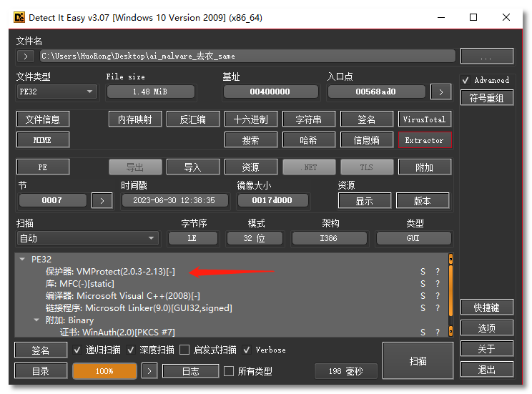Image resolution: width=532 pixels, height=394 pixels.
Task: Click the Extractor button
Action: click(x=425, y=140)
